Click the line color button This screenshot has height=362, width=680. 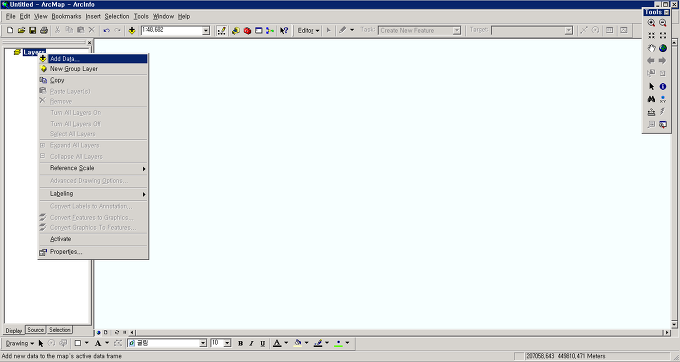tap(318, 343)
